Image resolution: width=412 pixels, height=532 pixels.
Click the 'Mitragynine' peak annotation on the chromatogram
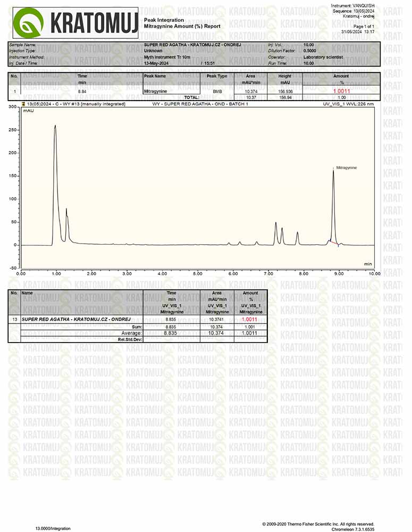tap(346, 168)
